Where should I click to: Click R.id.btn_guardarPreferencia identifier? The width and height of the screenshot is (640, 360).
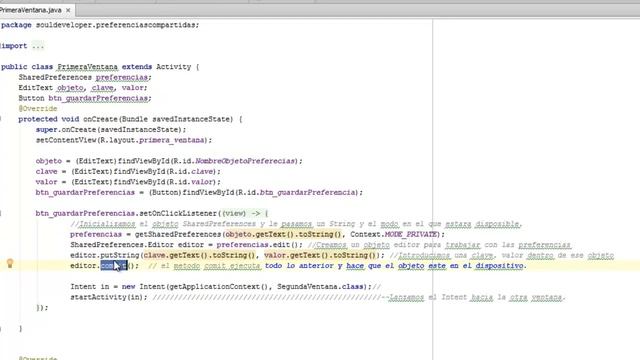tap(297, 192)
